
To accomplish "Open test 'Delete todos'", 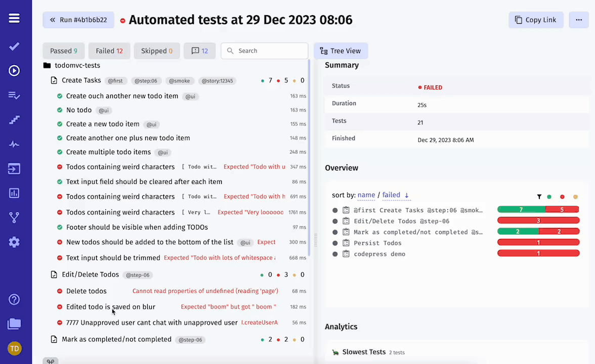I will click(87, 291).
